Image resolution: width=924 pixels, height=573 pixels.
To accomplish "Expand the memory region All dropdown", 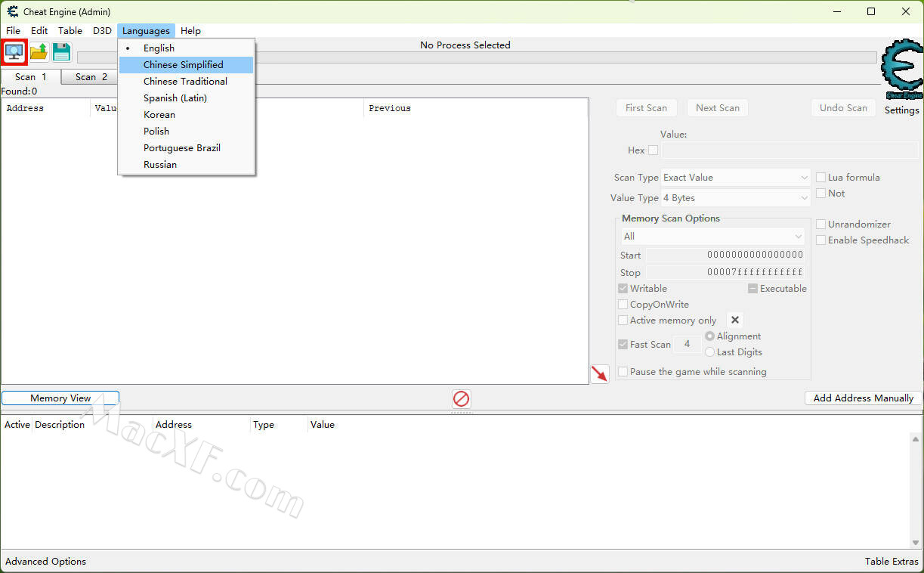I will pos(712,237).
